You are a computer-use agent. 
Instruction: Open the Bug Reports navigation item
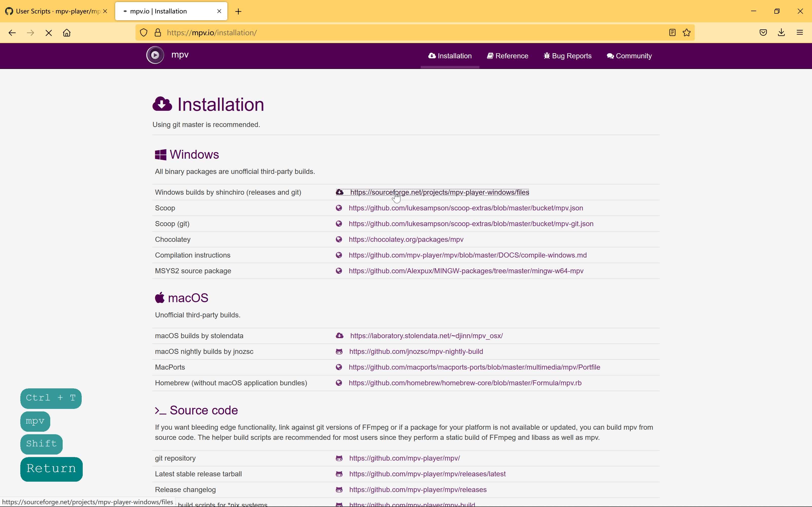click(567, 56)
